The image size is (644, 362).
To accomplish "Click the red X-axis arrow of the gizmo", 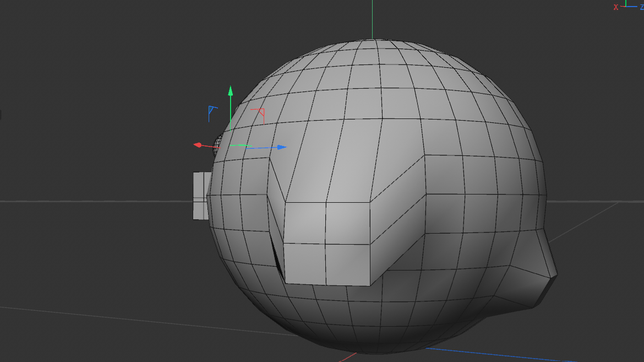I will [x=198, y=145].
